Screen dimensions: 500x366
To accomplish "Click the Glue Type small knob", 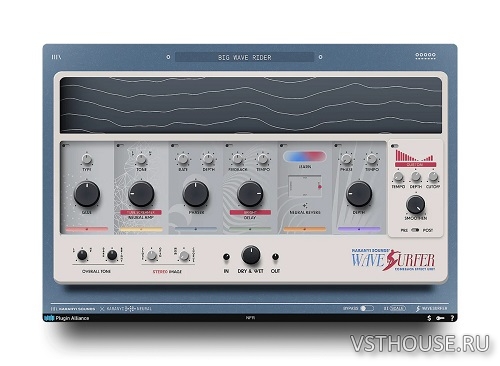I will tap(87, 160).
